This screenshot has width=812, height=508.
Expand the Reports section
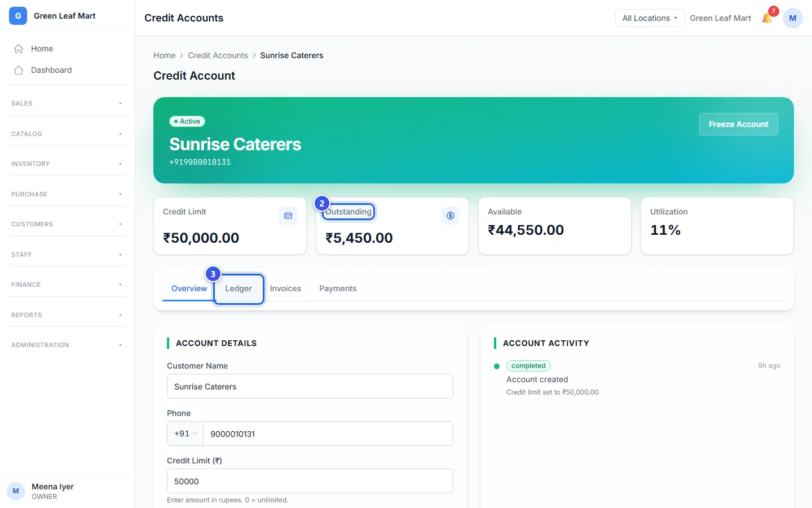click(x=67, y=315)
